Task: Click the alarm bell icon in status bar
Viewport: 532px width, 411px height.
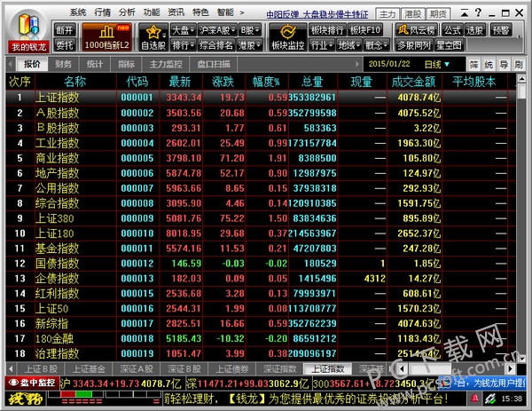Action: [474, 399]
